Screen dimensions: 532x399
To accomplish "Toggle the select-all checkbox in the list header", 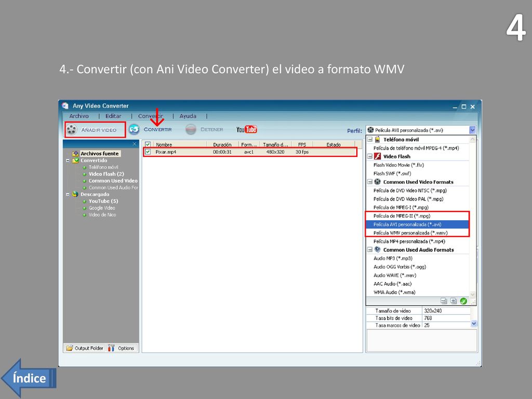I will coord(148,144).
